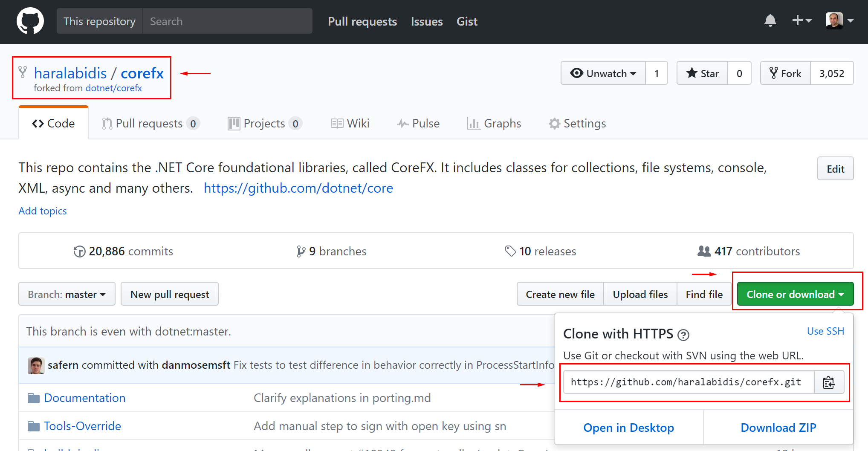The height and width of the screenshot is (451, 868).
Task: Click Download ZIP
Action: (x=778, y=428)
